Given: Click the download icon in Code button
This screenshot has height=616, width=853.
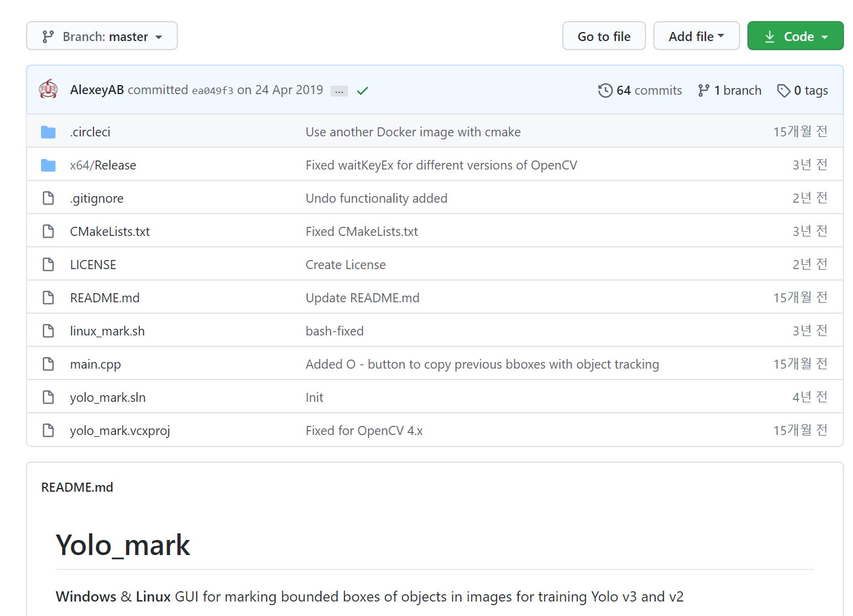Looking at the screenshot, I should (x=770, y=37).
